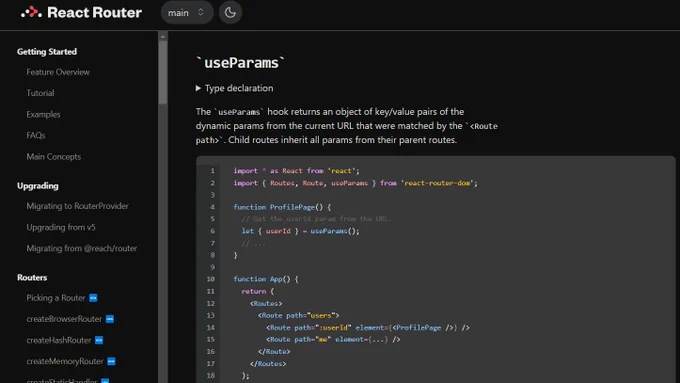Click the Upgrading section heading
The image size is (680, 383).
pyautogui.click(x=38, y=186)
